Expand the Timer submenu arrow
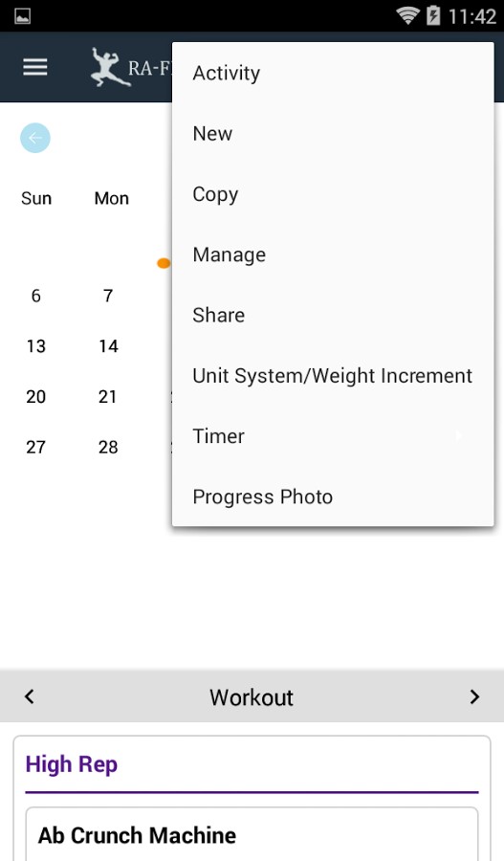This screenshot has width=504, height=861. point(459,436)
